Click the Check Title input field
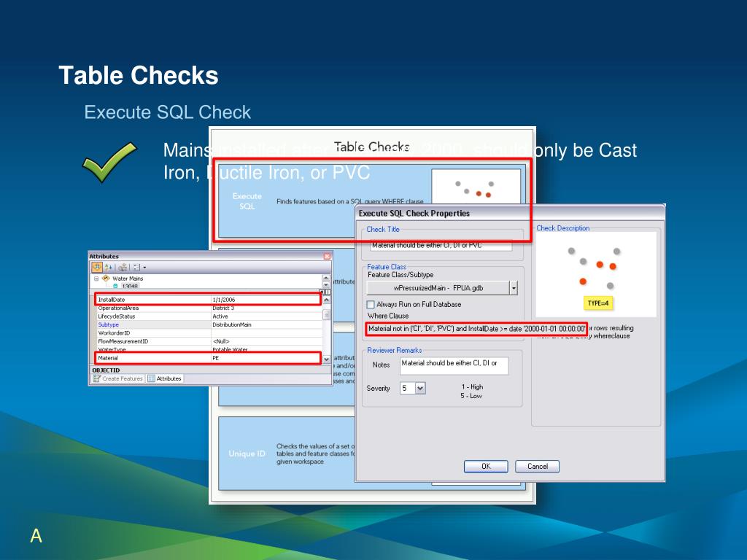 441,245
